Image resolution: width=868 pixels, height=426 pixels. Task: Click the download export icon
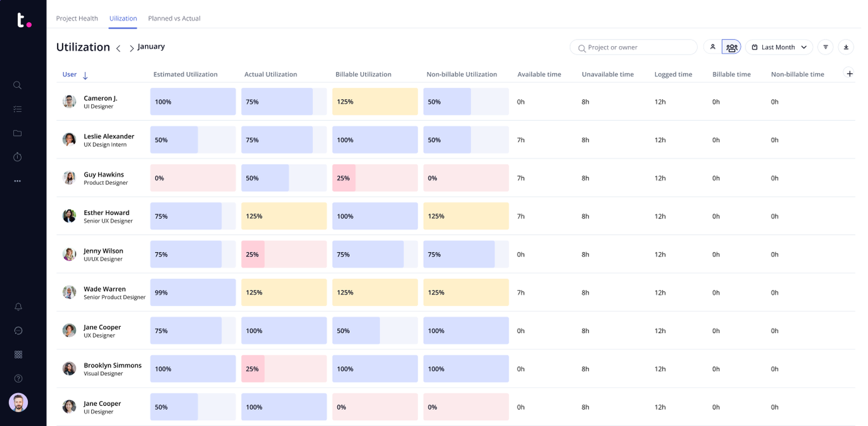846,47
